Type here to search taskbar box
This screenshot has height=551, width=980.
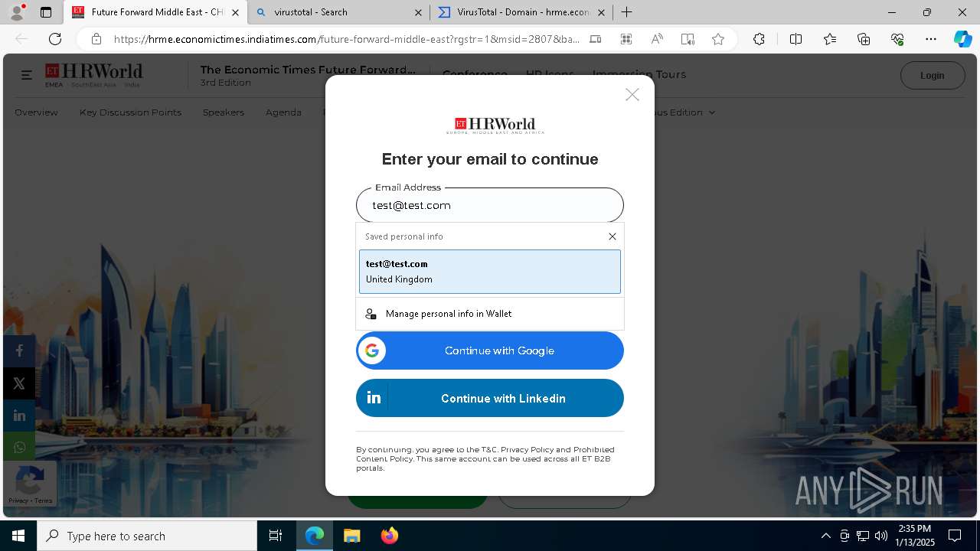[147, 536]
